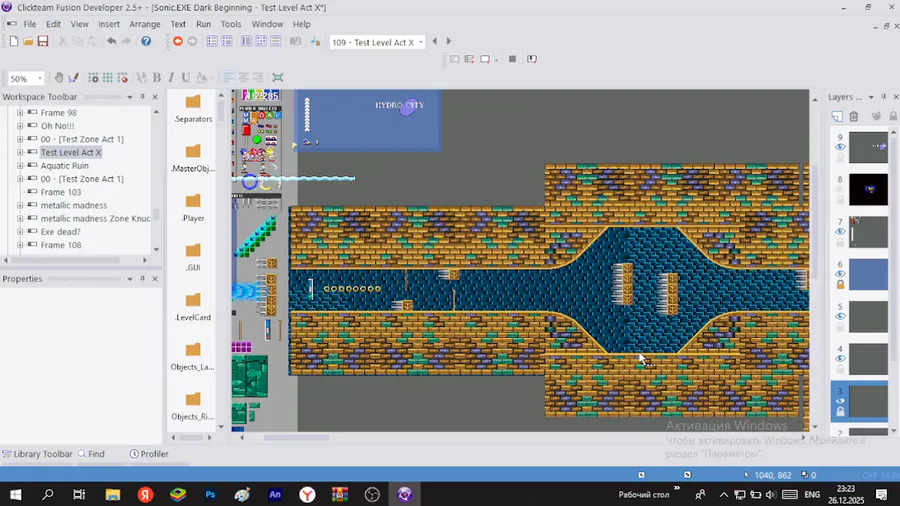Open Photoshop from the taskbar
900x506 pixels.
click(210, 494)
